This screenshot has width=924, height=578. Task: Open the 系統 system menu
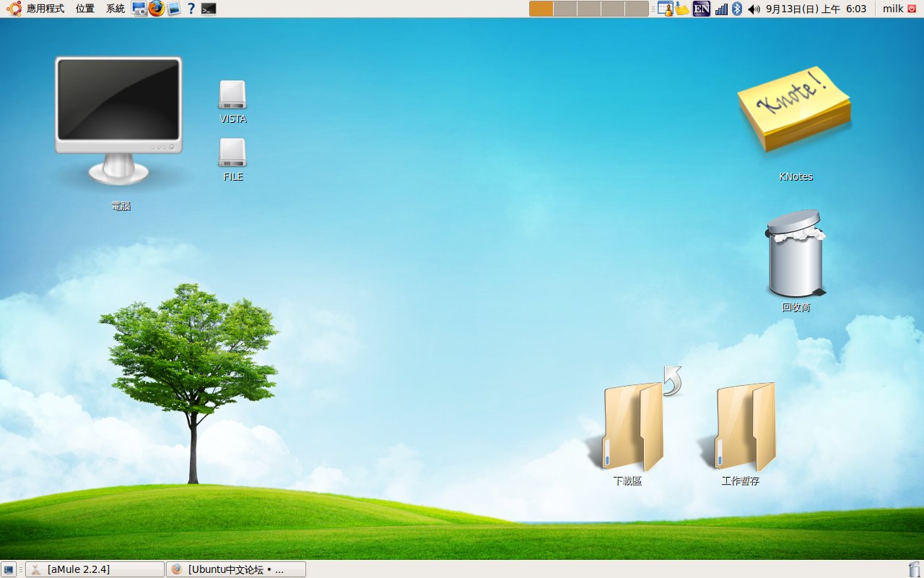click(x=115, y=9)
